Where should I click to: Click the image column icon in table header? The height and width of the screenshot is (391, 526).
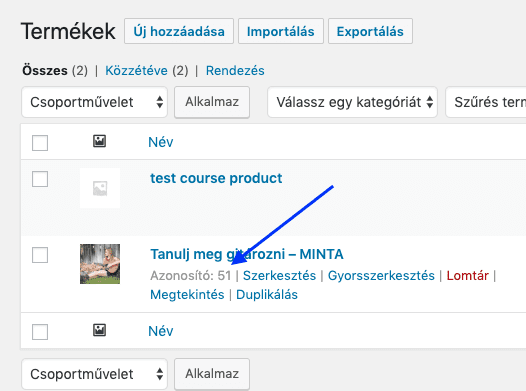click(99, 141)
